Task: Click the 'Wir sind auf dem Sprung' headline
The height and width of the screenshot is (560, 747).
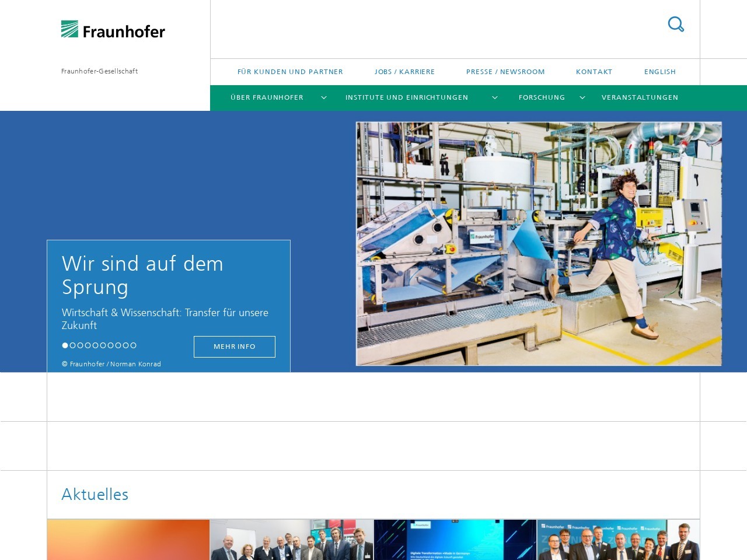Action: (142, 275)
